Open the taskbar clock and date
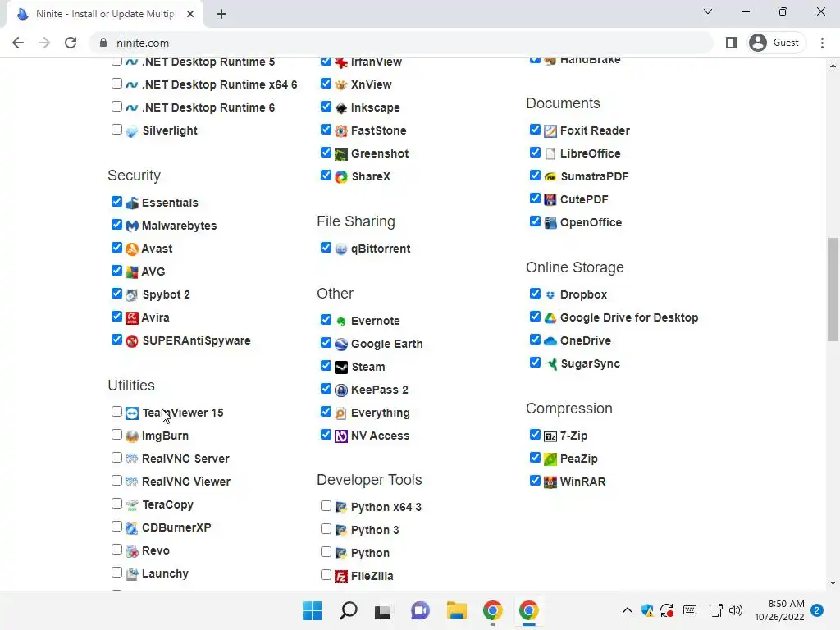The image size is (840, 630). (779, 610)
